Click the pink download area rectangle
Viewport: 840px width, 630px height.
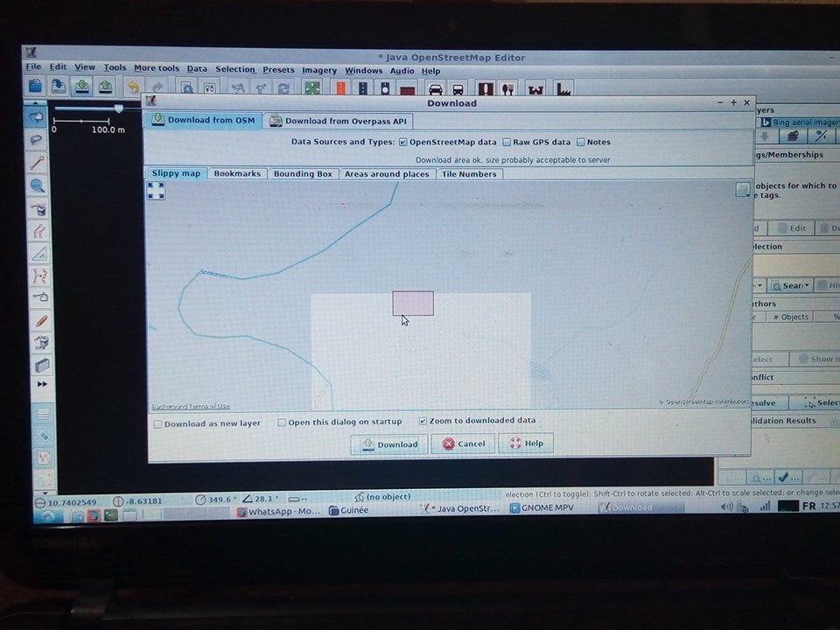pyautogui.click(x=413, y=304)
